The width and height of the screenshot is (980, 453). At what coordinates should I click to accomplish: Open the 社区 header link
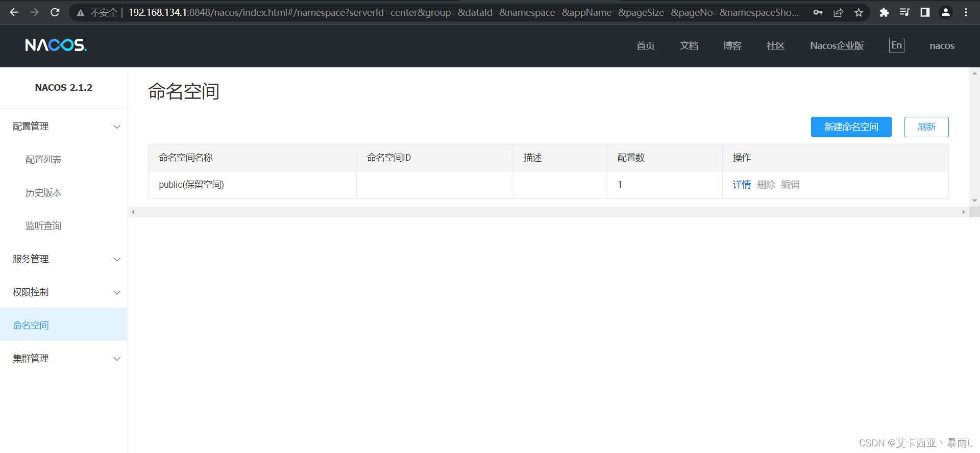pos(775,45)
